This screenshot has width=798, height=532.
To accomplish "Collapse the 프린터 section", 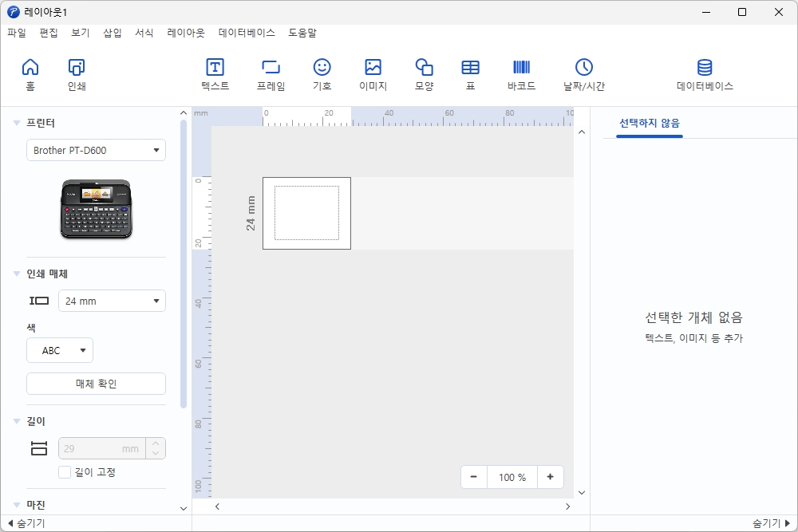I will point(16,123).
